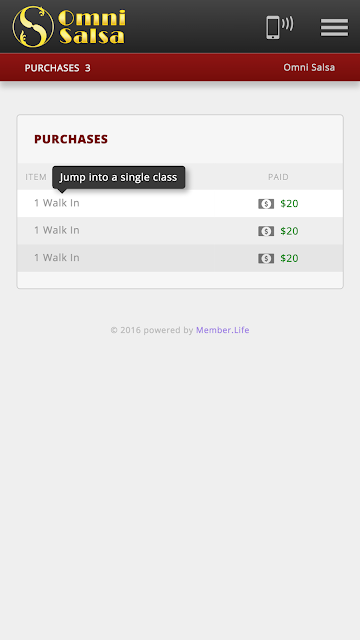This screenshot has width=360, height=640.
Task: Click the first $20 paid amount
Action: (289, 204)
